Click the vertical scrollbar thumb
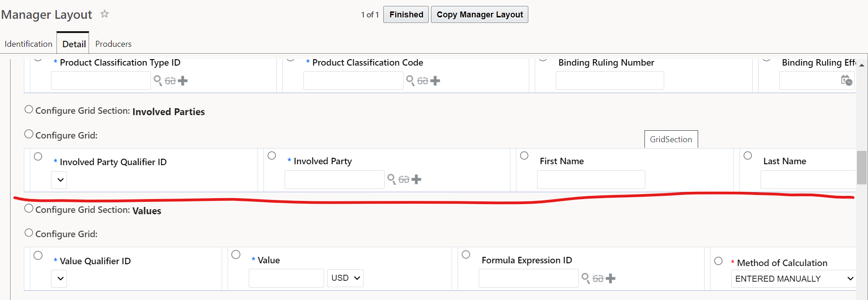Viewport: 868px width, 300px height. coord(862,167)
